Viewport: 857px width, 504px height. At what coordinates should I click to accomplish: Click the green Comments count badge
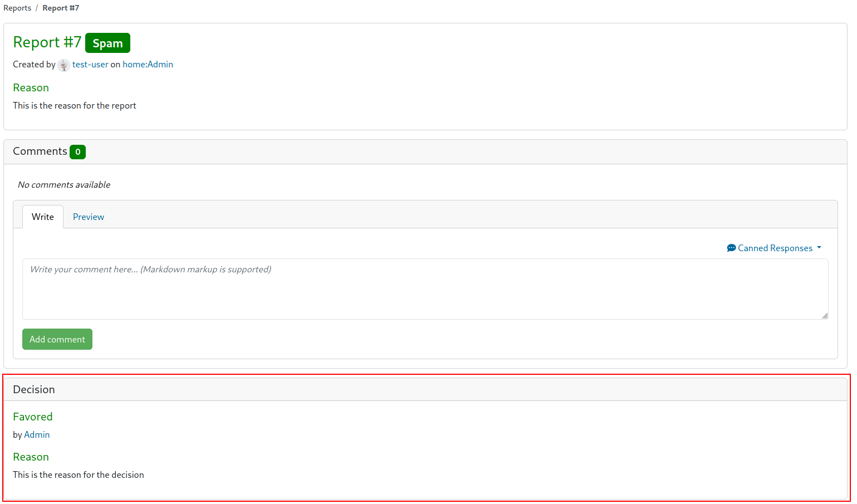(77, 151)
